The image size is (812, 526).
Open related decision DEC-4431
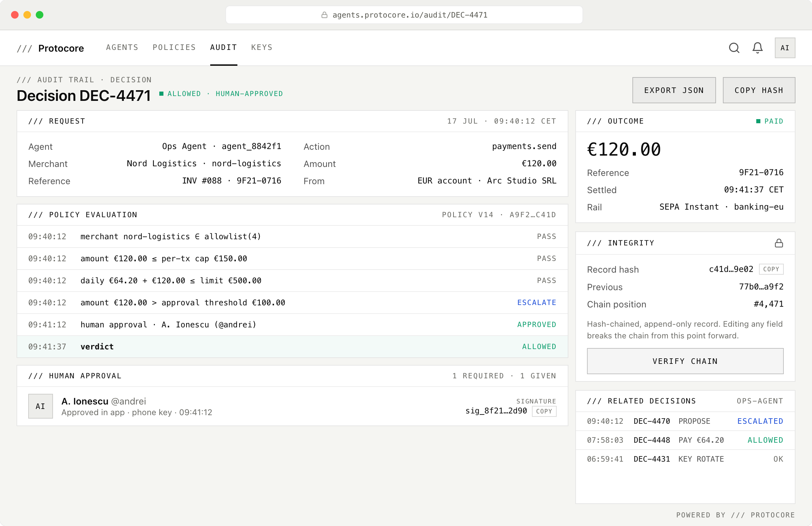pyautogui.click(x=685, y=459)
